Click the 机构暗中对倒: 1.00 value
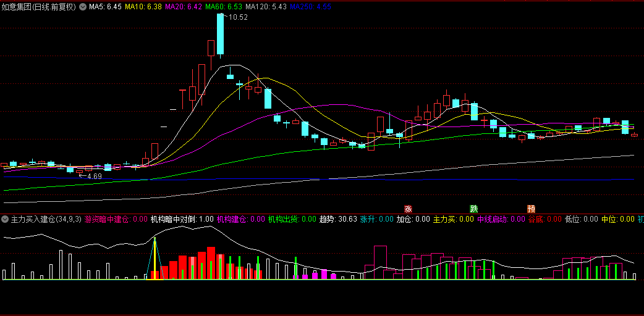 182,219
